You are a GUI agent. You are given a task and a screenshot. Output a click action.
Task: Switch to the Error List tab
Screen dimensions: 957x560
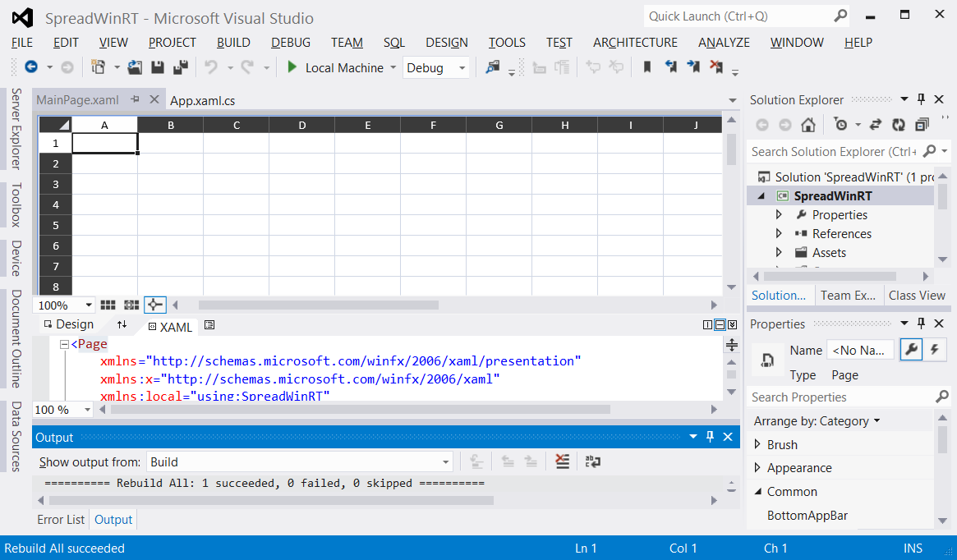pyautogui.click(x=61, y=520)
